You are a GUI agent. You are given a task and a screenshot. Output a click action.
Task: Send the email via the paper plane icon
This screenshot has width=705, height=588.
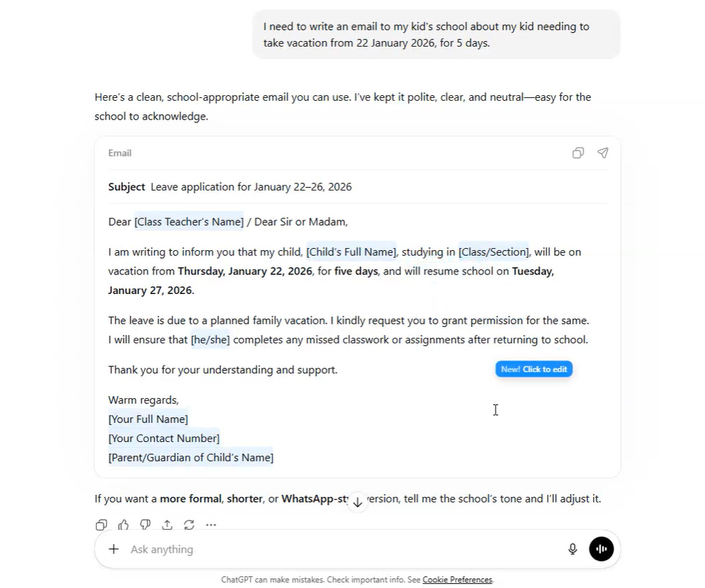[602, 153]
